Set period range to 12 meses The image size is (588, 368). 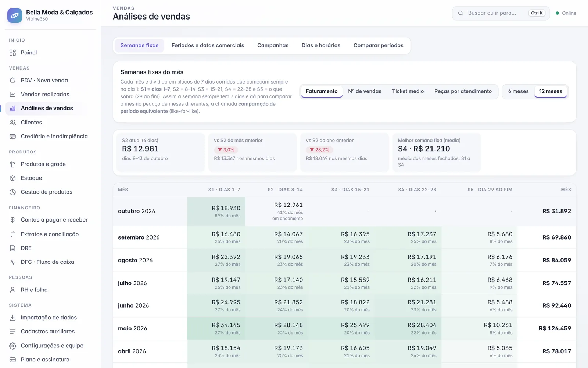click(551, 91)
